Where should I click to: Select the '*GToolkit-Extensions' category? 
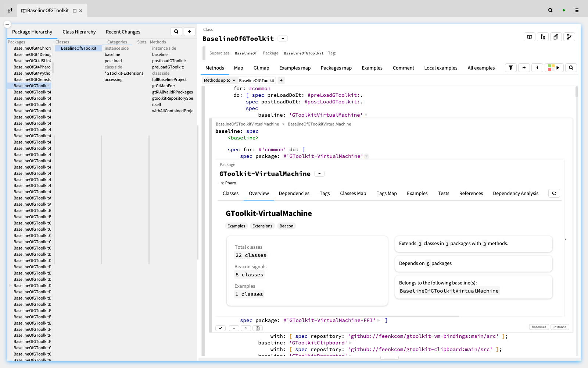click(x=124, y=73)
